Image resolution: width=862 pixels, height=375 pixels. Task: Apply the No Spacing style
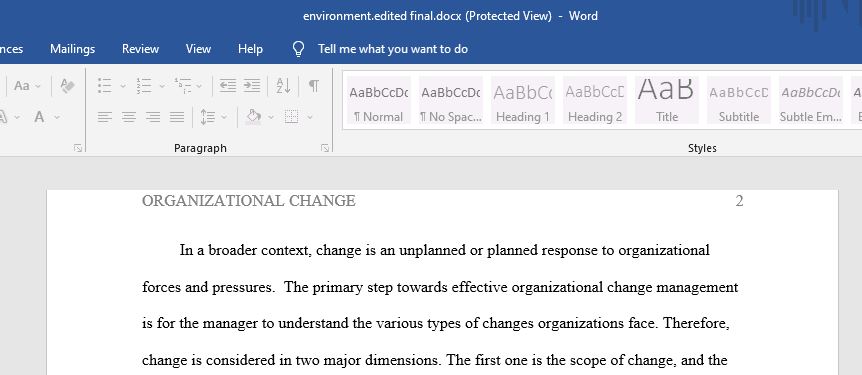coord(451,100)
